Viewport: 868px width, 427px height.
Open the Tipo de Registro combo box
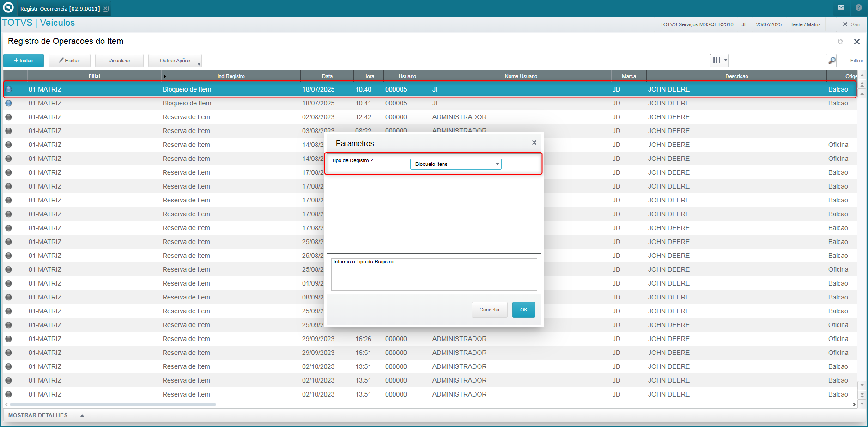click(455, 164)
